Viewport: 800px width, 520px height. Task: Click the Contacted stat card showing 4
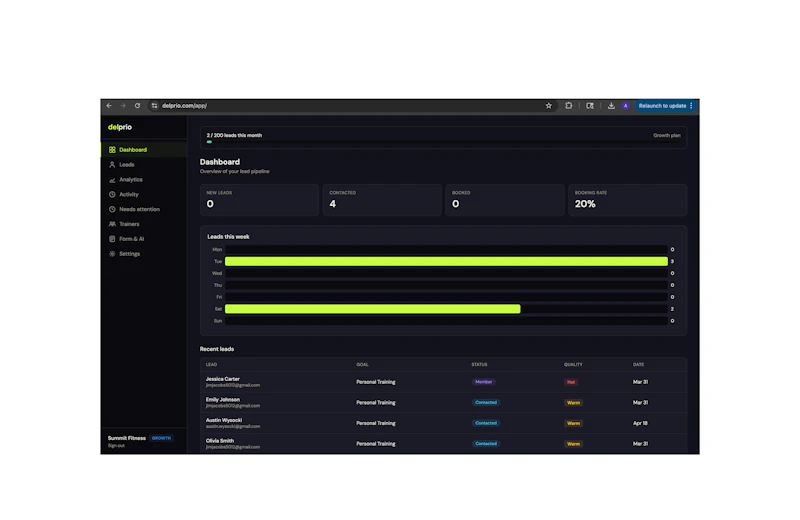coord(382,200)
